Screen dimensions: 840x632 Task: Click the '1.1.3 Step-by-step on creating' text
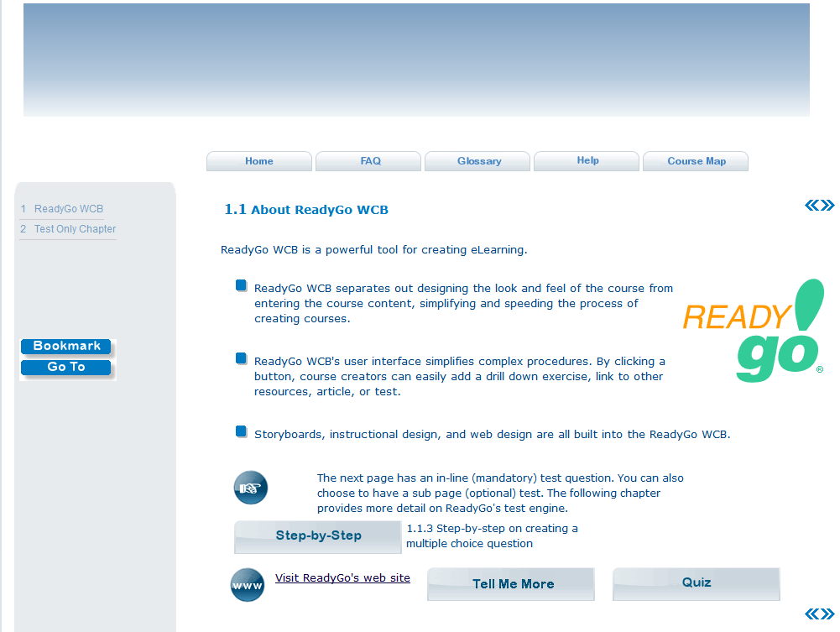pos(492,535)
